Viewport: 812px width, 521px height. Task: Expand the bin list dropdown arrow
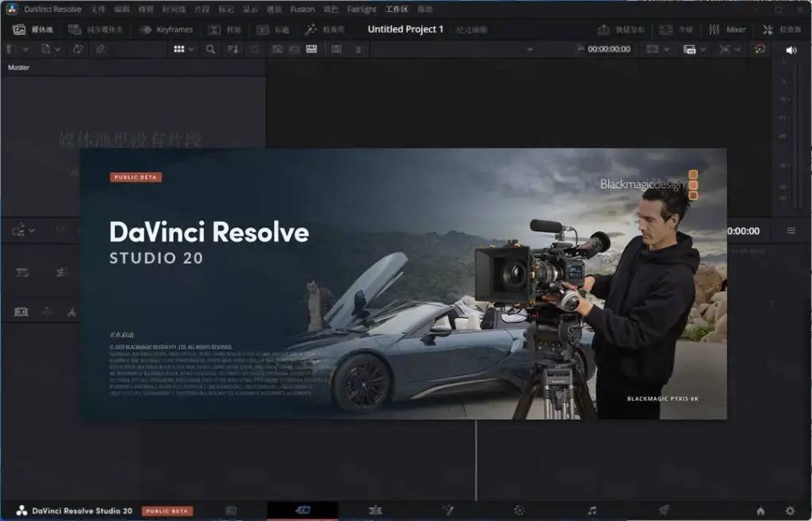point(25,49)
